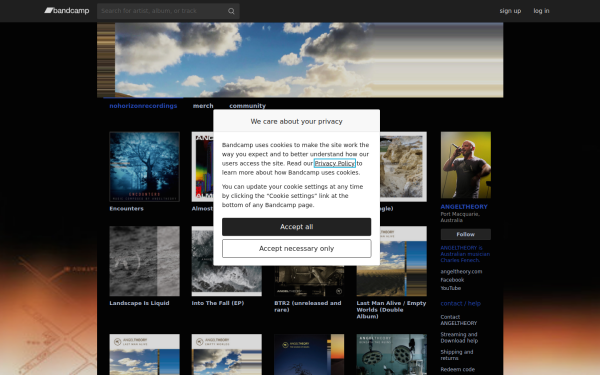Open the sign up link

coord(510,11)
